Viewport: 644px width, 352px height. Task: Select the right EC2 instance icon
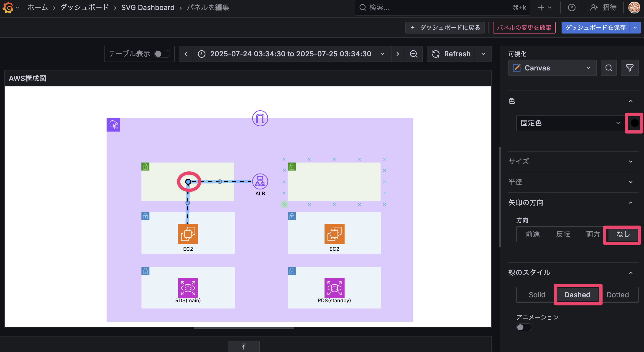coord(334,234)
